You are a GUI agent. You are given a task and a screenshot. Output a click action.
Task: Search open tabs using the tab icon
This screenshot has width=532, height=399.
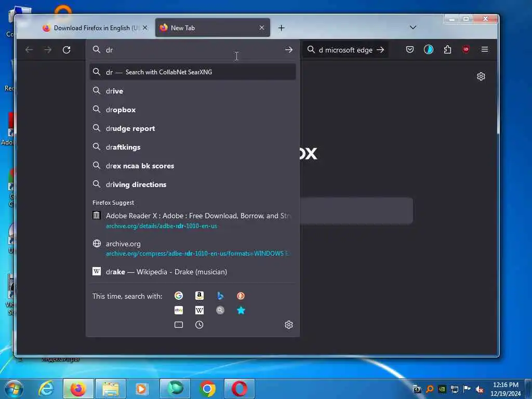(x=179, y=325)
